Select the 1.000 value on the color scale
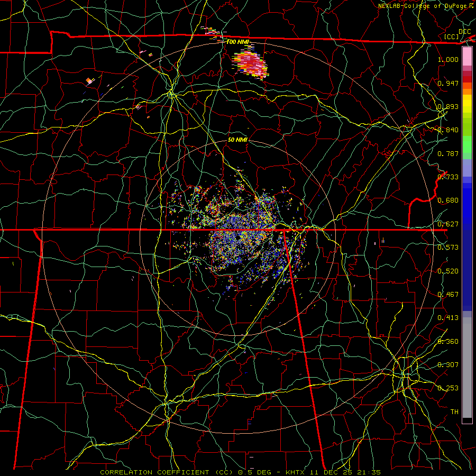The image size is (476, 476). point(448,59)
